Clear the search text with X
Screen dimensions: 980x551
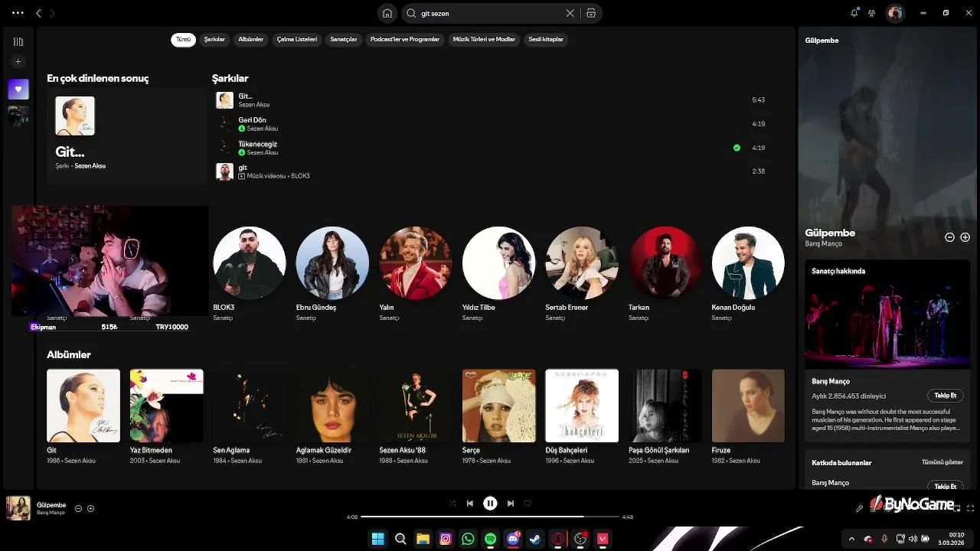pyautogui.click(x=570, y=13)
